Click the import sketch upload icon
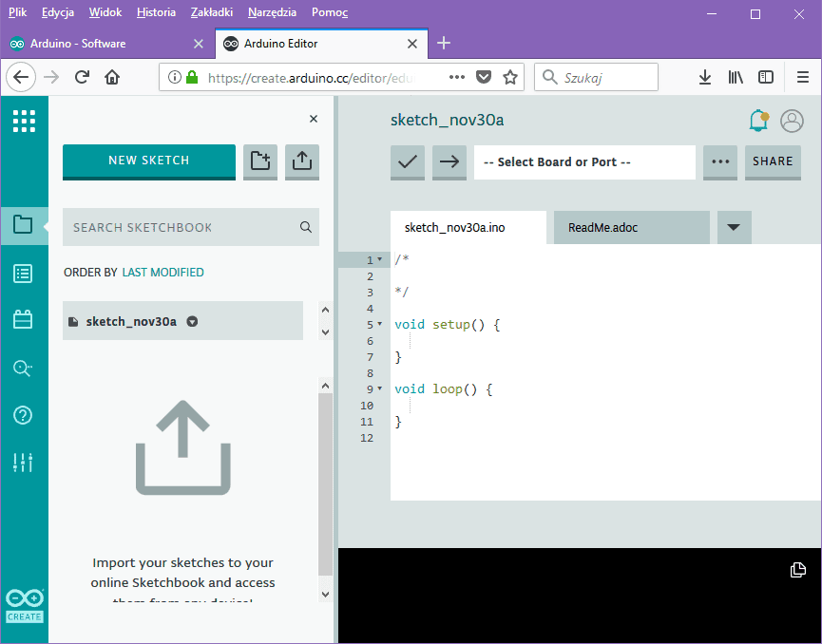Screen dimensions: 822x644 pyautogui.click(x=302, y=161)
